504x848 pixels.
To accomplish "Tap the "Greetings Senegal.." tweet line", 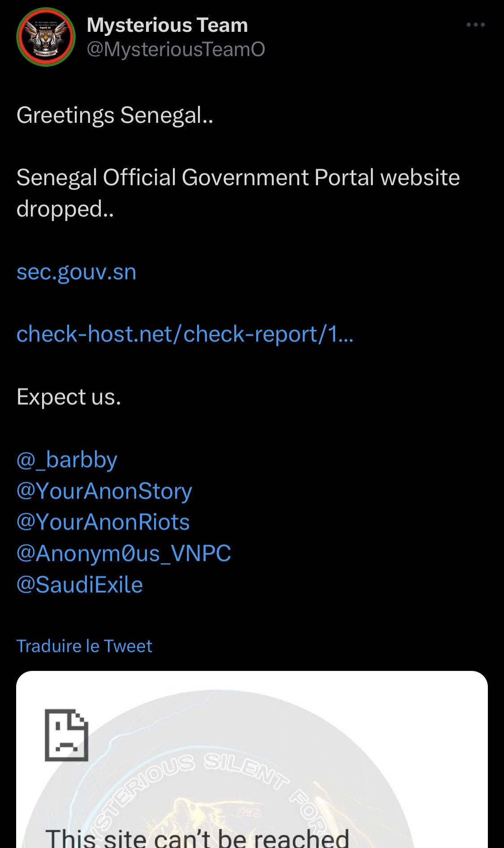I will 115,115.
